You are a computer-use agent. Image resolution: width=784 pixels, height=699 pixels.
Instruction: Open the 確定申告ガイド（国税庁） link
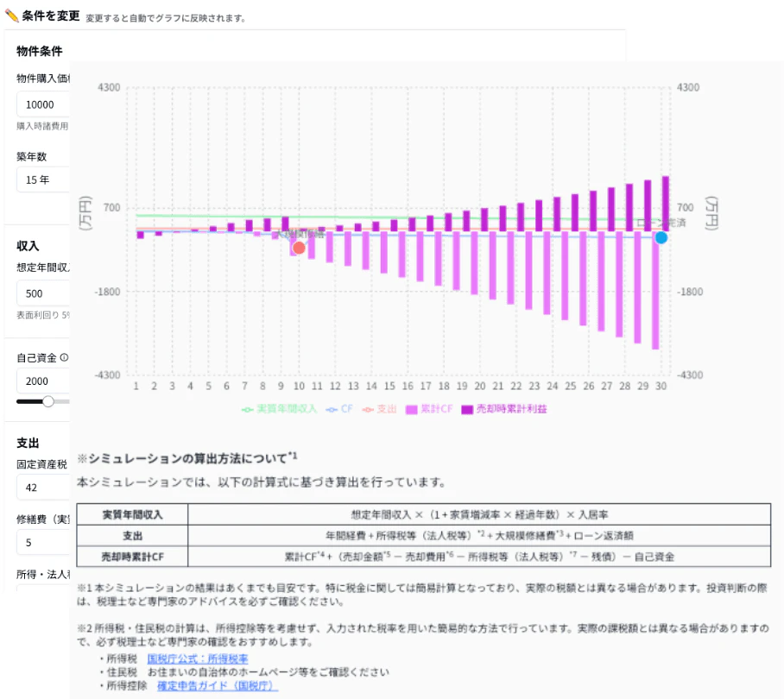[217, 685]
